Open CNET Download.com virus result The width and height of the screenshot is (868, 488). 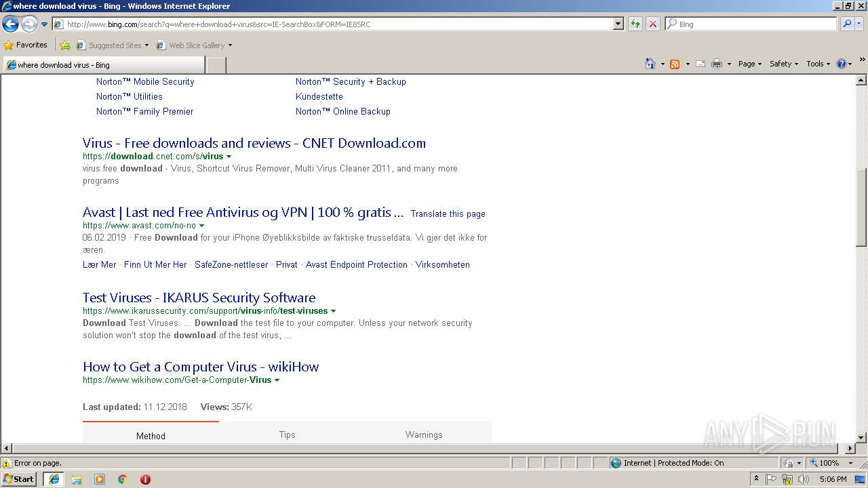point(254,143)
